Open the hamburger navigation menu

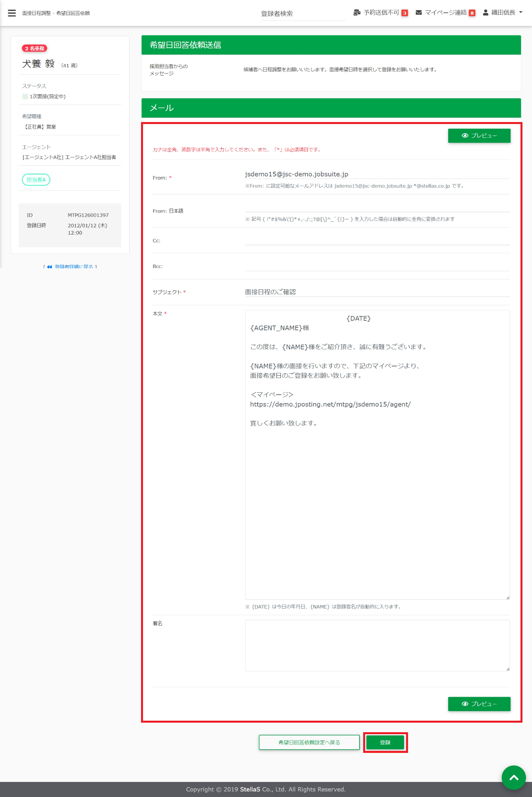12,13
